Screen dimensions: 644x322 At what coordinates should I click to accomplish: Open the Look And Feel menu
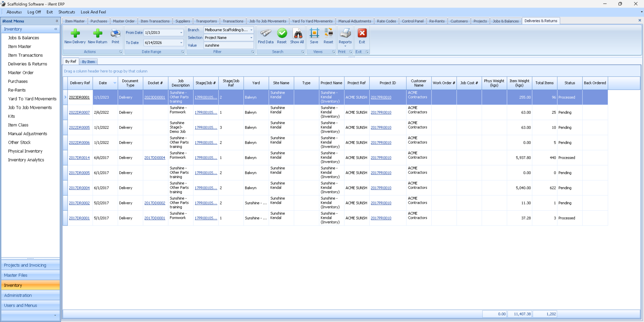click(93, 12)
